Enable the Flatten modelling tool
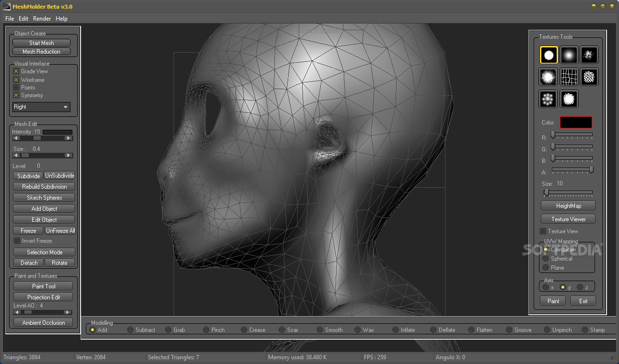619x364 pixels. coord(471,330)
